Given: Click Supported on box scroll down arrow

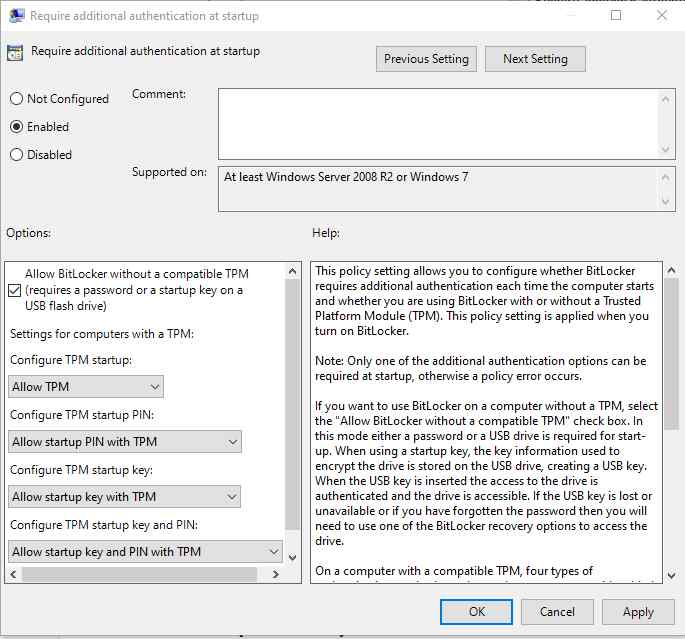Looking at the screenshot, I should click(x=665, y=202).
